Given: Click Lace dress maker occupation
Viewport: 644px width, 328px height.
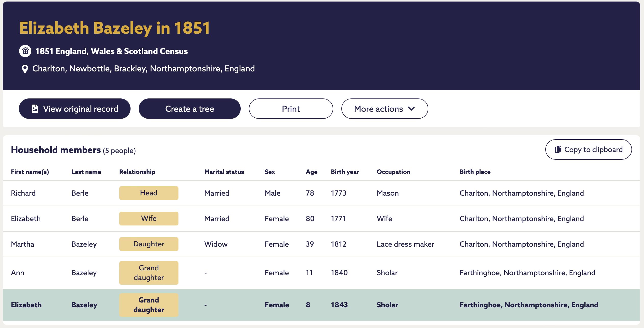Looking at the screenshot, I should 405,244.
